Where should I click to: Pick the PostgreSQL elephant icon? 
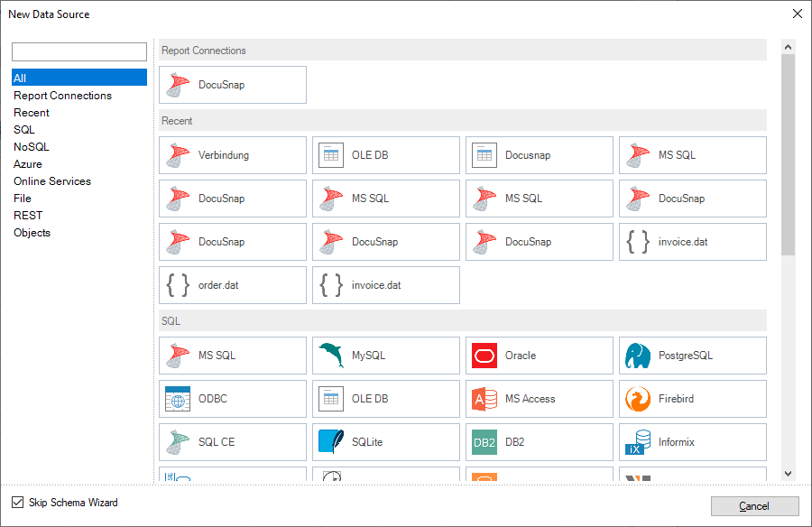[693, 356]
